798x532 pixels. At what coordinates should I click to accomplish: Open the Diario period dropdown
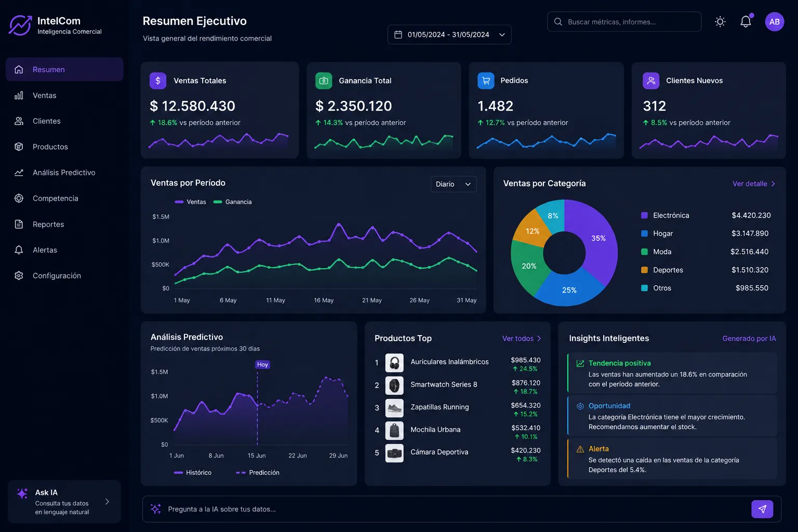[454, 184]
